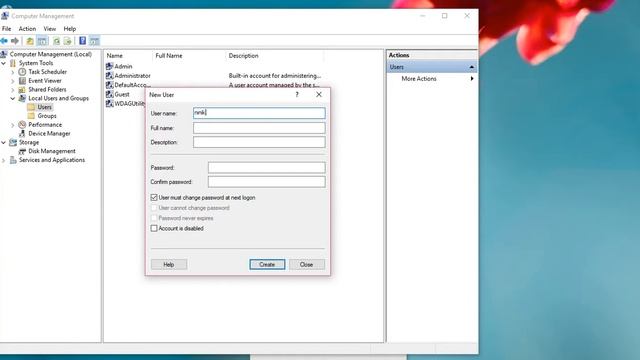The height and width of the screenshot is (360, 640).
Task: Click the Forward arrow toolbar icon
Action: (x=15, y=41)
